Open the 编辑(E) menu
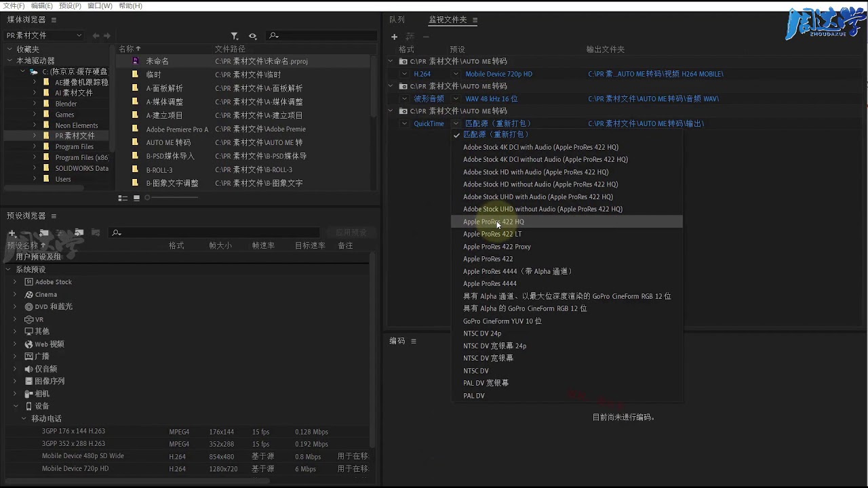 pos(42,5)
